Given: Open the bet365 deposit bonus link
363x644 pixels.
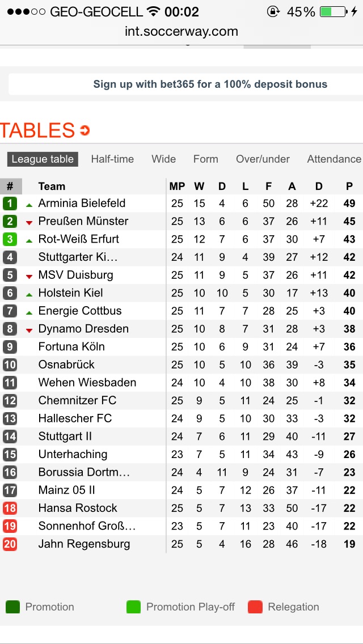Looking at the screenshot, I should click(210, 84).
